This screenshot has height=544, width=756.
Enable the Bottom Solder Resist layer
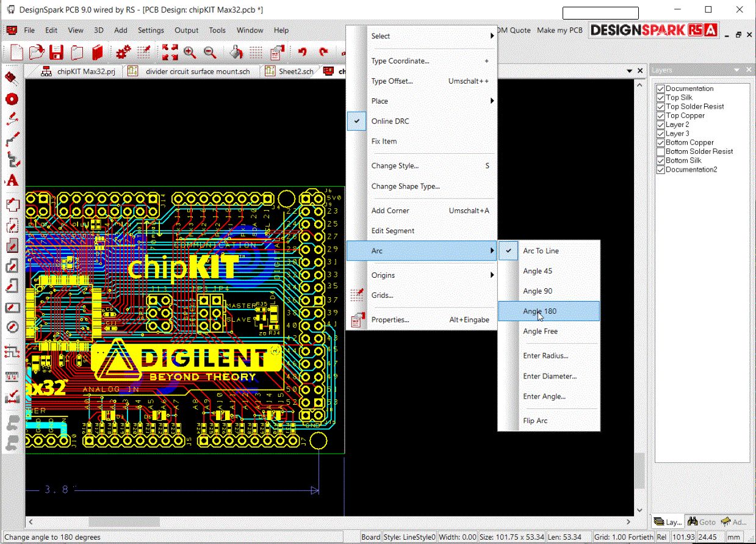pos(660,151)
